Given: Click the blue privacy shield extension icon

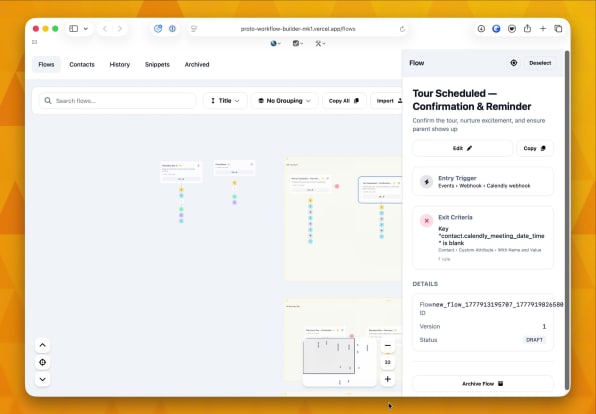Looking at the screenshot, I should click(x=158, y=29).
